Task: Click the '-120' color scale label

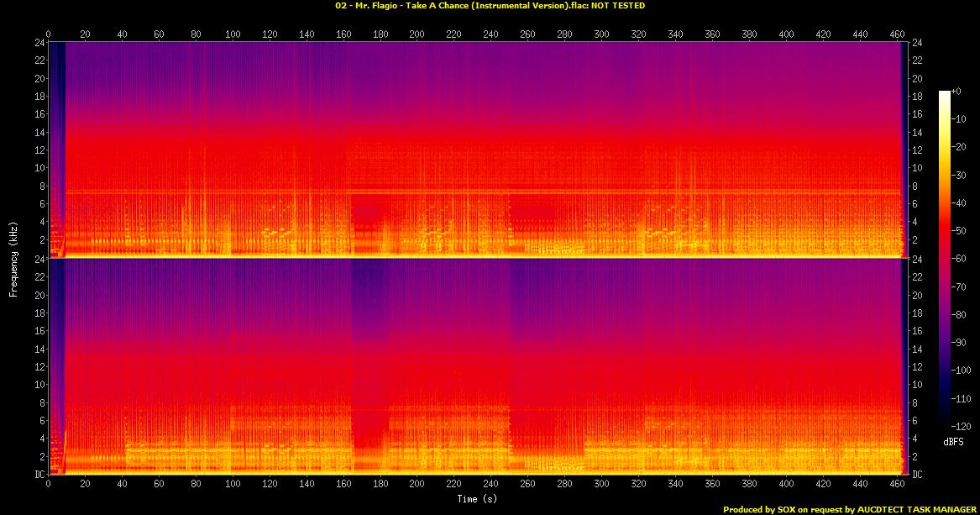Action: tap(961, 426)
